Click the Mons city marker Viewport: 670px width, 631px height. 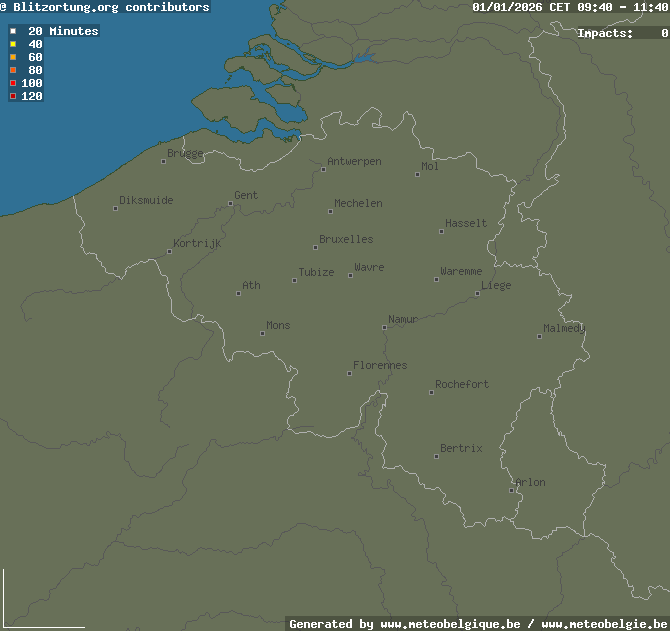262,333
